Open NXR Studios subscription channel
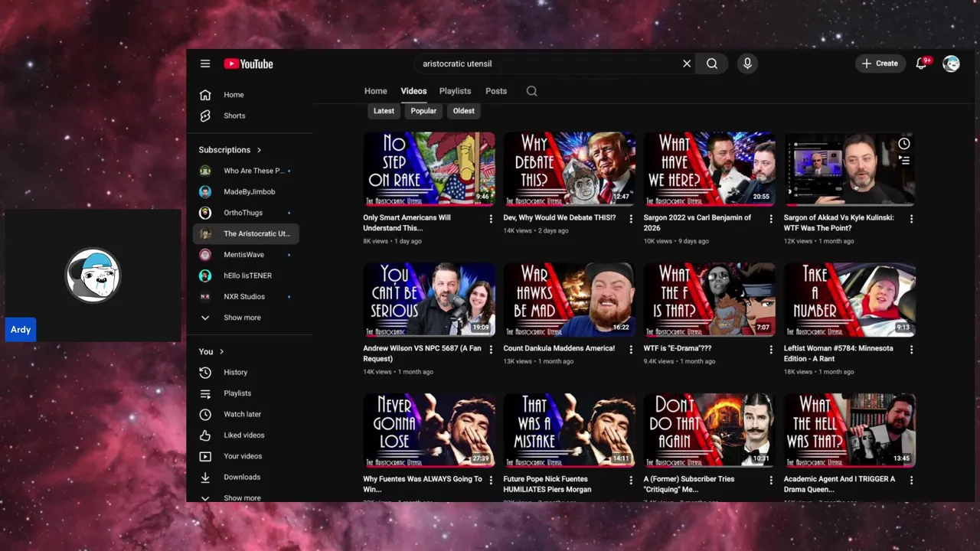Image resolution: width=980 pixels, height=551 pixels. pyautogui.click(x=245, y=296)
